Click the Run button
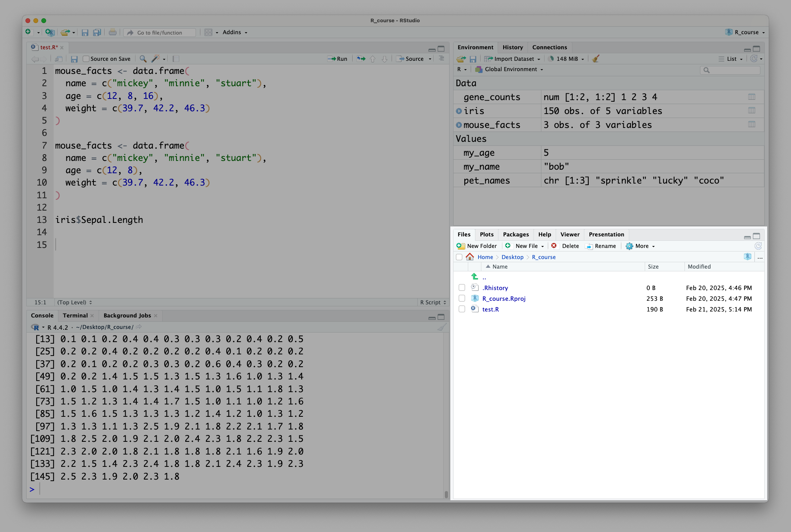 pos(337,59)
